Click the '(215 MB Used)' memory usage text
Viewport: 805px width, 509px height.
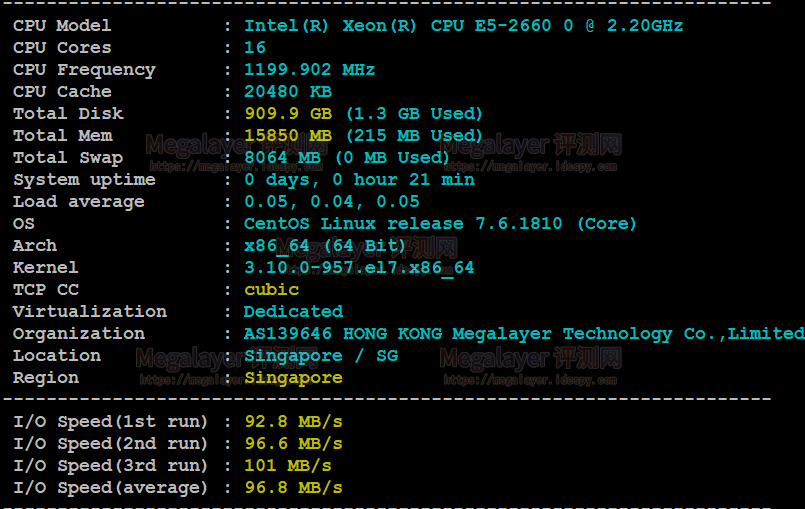coord(414,136)
